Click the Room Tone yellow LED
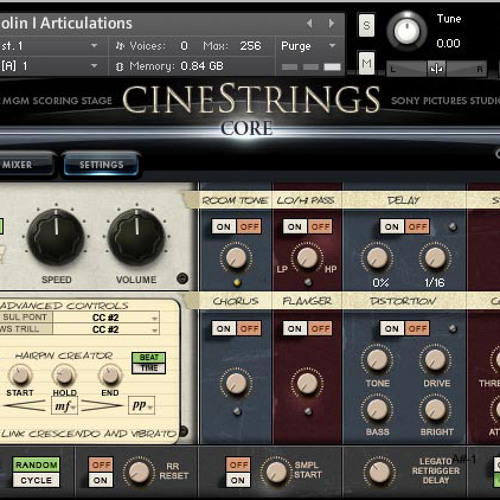The image size is (500, 500). 237,282
